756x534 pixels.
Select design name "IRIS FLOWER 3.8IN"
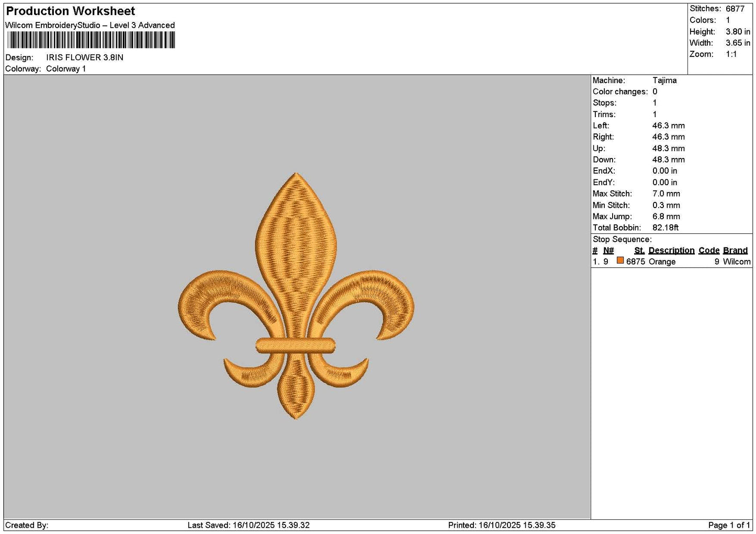coord(85,58)
